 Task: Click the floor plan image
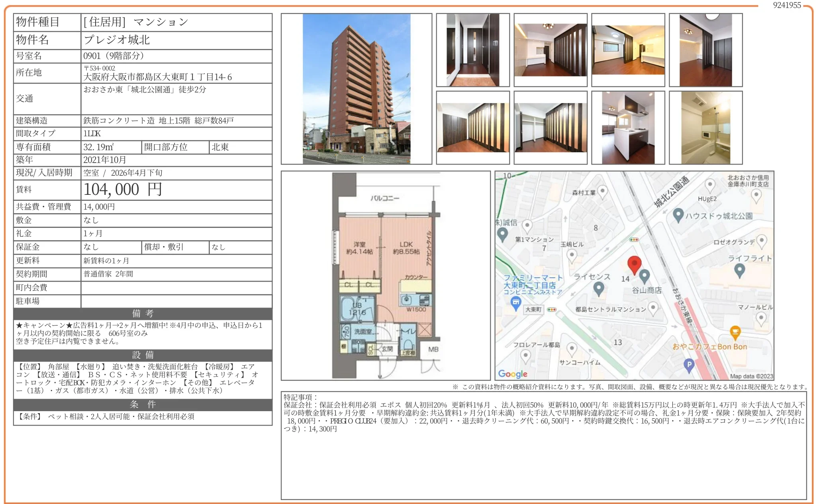click(385, 276)
